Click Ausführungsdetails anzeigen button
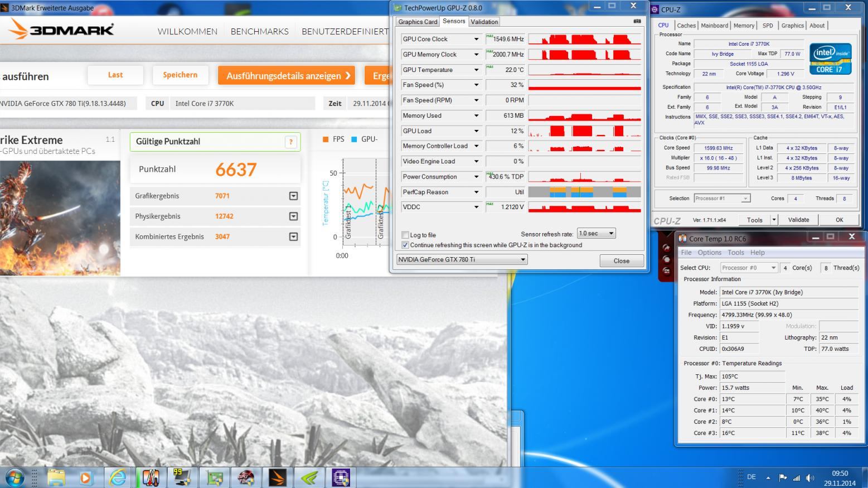This screenshot has width=868, height=488. click(x=287, y=76)
